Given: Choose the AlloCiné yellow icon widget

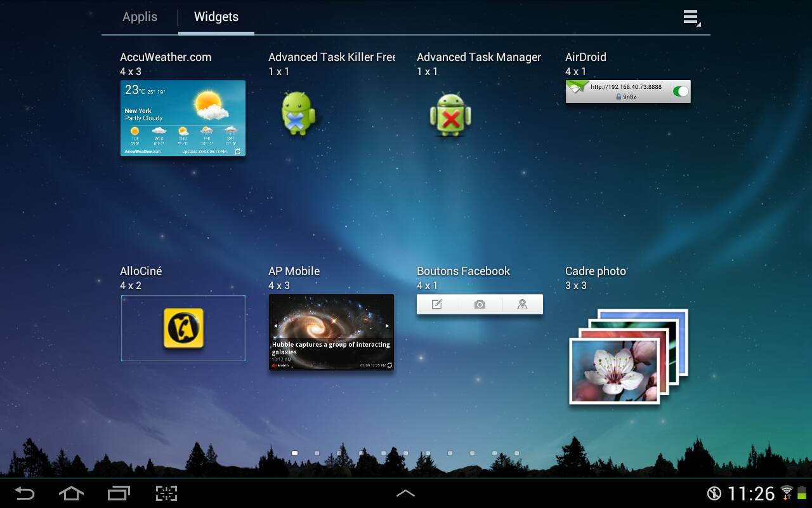Looking at the screenshot, I should tap(184, 328).
